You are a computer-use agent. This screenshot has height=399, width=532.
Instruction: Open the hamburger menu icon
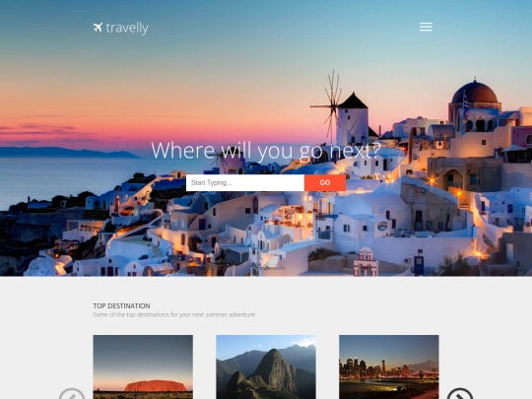click(426, 27)
